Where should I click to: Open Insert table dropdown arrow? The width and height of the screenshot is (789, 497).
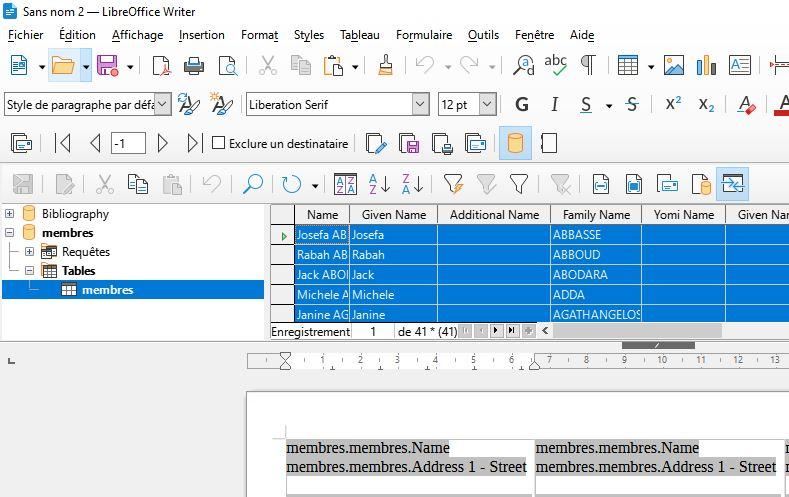651,66
